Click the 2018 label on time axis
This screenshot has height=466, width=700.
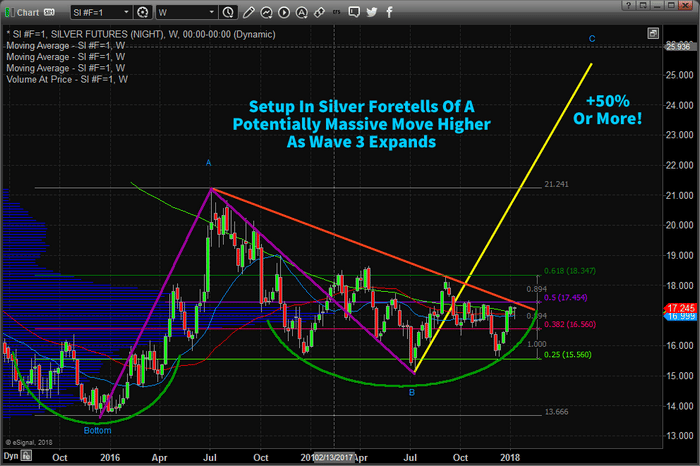click(510, 458)
